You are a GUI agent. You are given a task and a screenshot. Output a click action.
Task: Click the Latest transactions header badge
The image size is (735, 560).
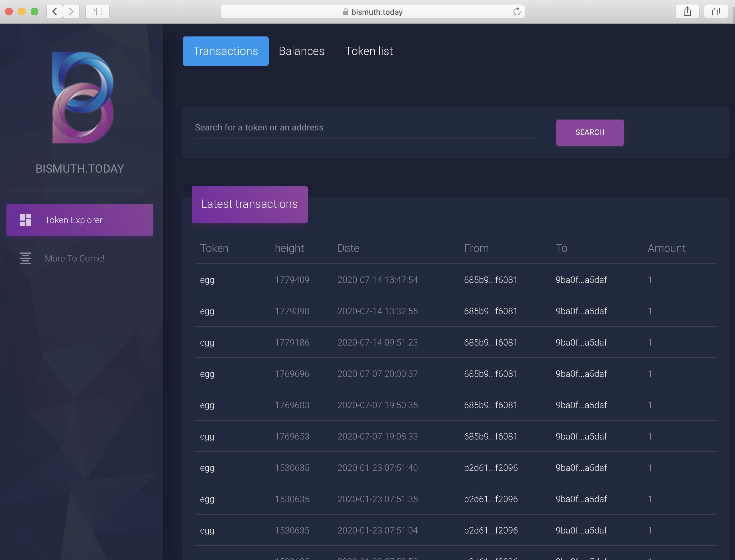click(x=250, y=204)
